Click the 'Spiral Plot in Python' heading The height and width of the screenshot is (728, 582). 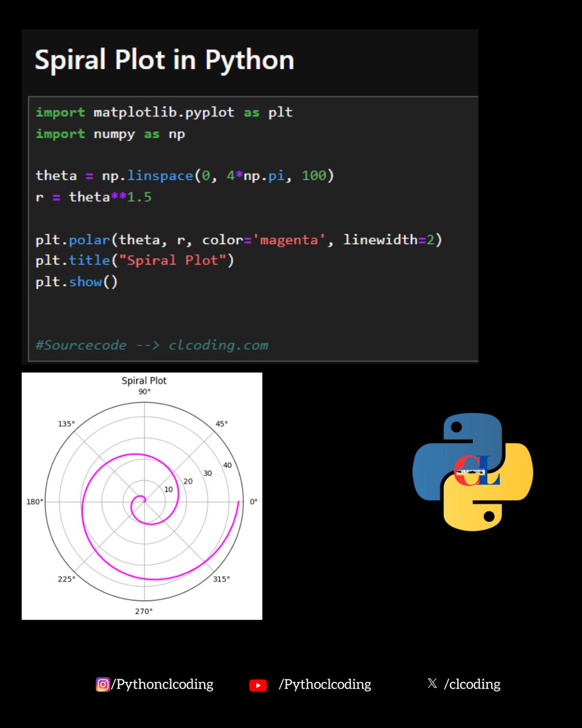[164, 60]
